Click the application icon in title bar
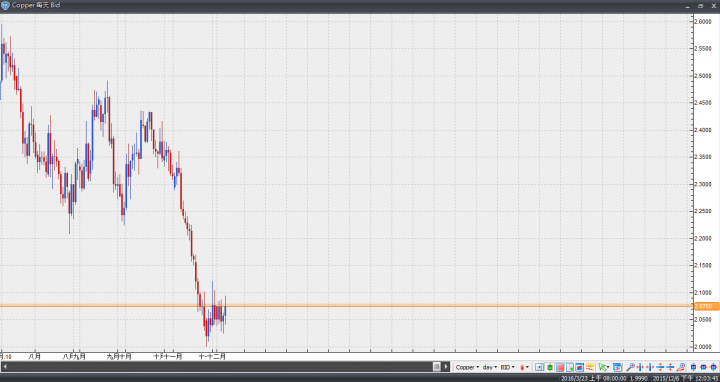This screenshot has width=720, height=382. [x=5, y=6]
